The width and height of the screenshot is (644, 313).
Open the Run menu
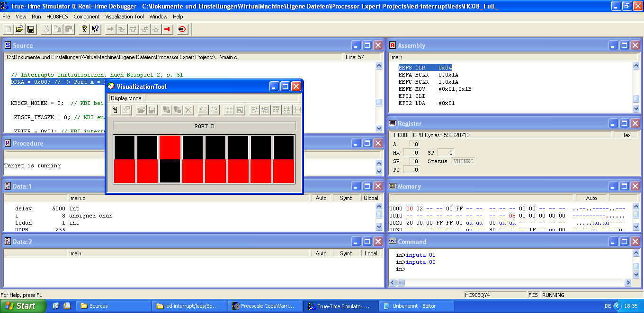tap(36, 17)
